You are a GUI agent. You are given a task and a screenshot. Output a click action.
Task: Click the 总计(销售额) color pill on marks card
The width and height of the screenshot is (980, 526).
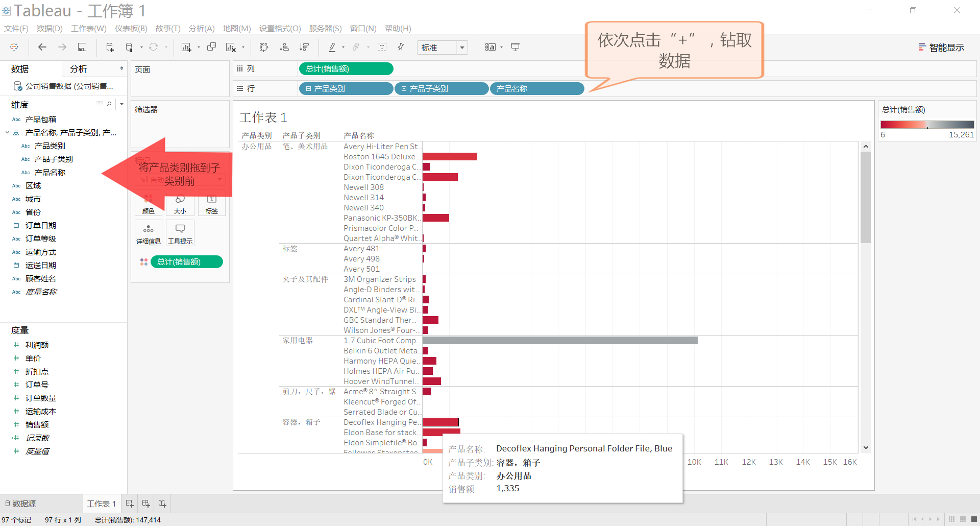tap(187, 262)
